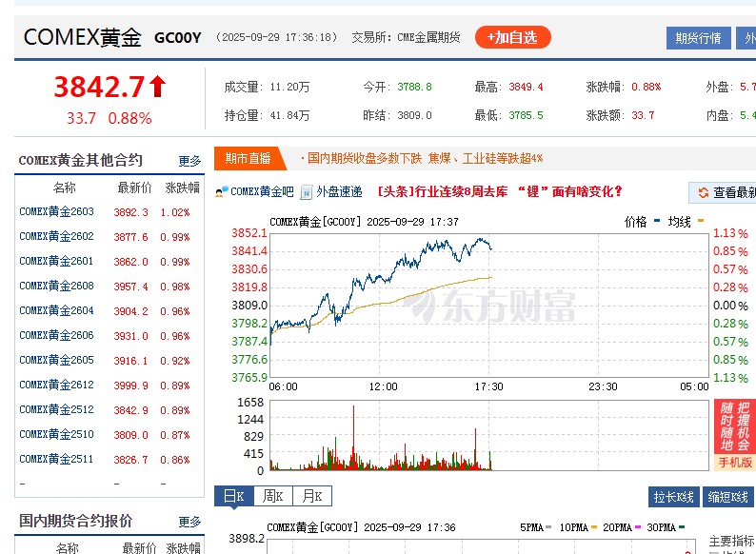Image resolution: width=756 pixels, height=554 pixels.
Task: Click the plus icon in 加自选
Action: coord(492,38)
